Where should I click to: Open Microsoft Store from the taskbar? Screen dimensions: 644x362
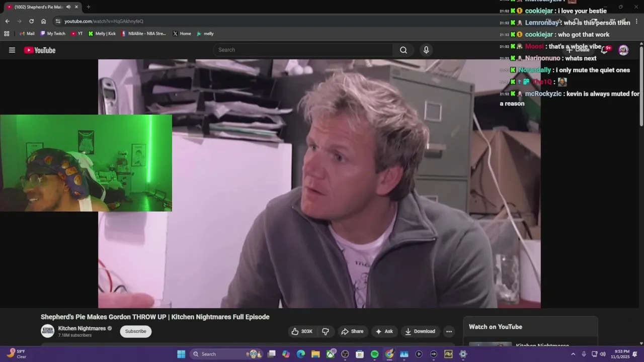coord(360,354)
